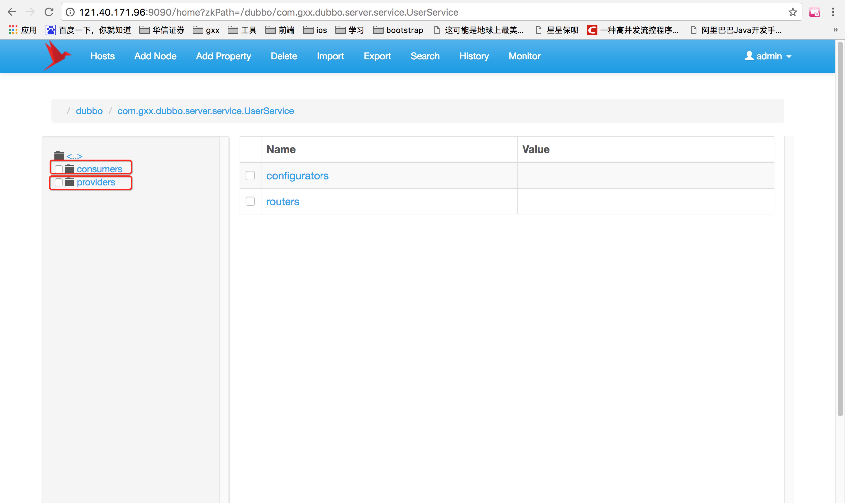Tick the providers checkbox
This screenshot has height=504, width=845.
[58, 182]
